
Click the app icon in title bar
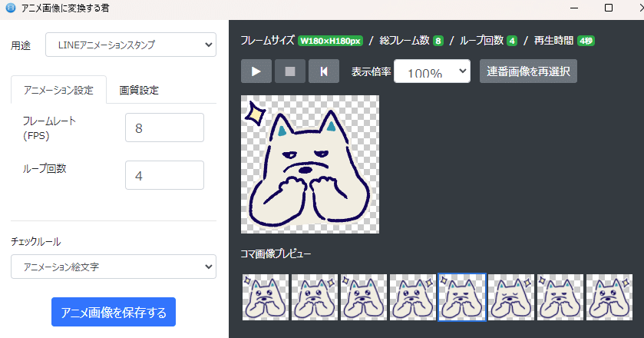tap(11, 8)
